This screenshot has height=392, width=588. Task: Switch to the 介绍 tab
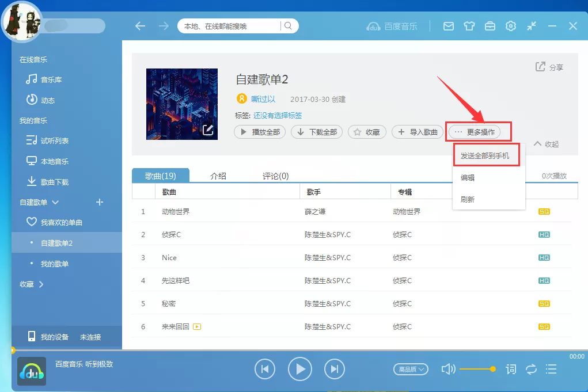[x=218, y=176]
